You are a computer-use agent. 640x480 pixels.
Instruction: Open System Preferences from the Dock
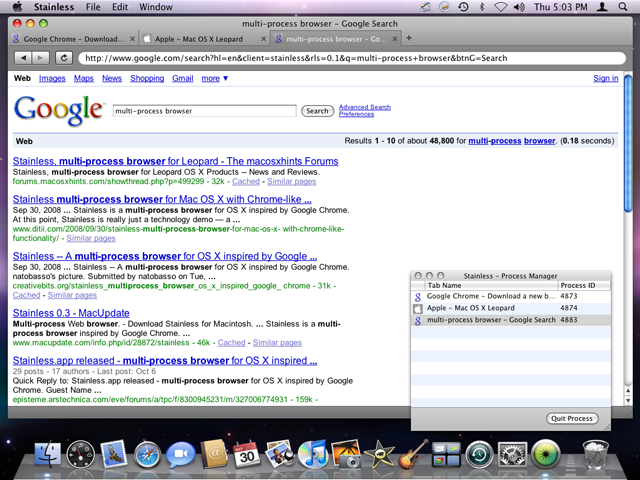pos(512,454)
